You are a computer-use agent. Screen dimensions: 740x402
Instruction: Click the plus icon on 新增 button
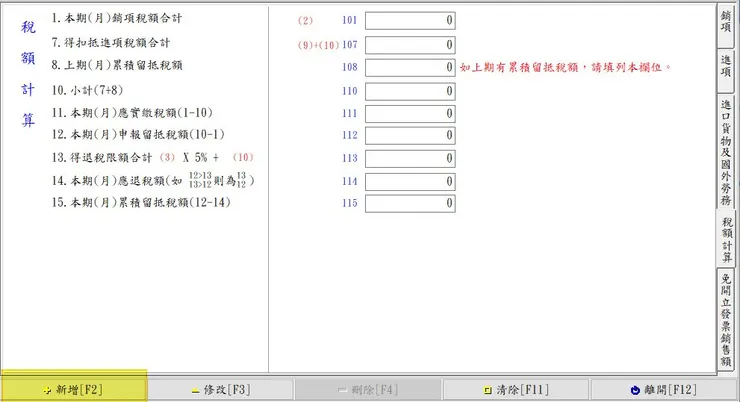point(47,390)
